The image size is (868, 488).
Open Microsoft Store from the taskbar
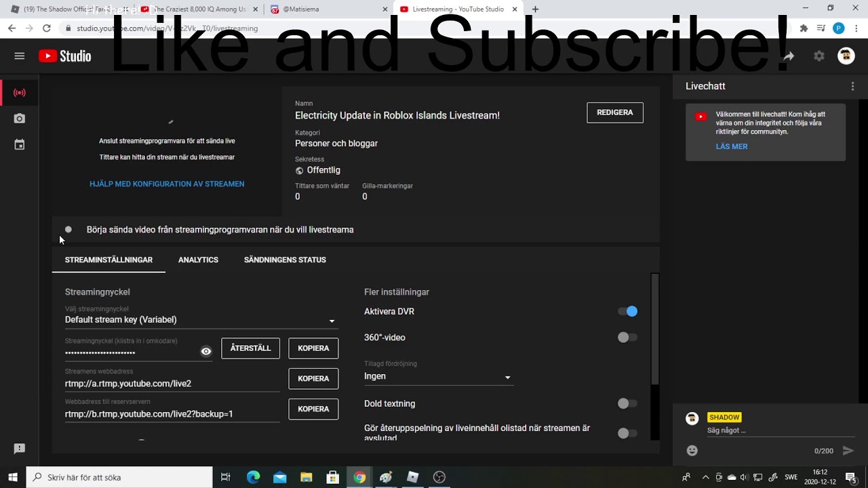pyautogui.click(x=332, y=477)
